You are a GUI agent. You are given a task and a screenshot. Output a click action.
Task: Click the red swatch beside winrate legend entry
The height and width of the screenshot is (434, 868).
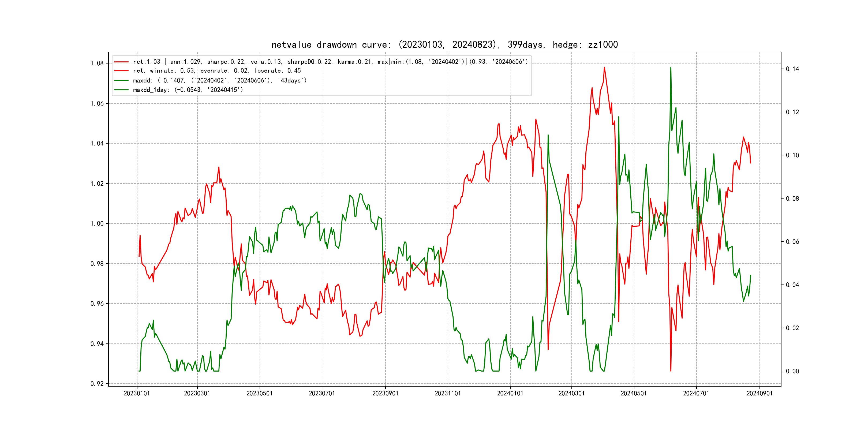(121, 71)
